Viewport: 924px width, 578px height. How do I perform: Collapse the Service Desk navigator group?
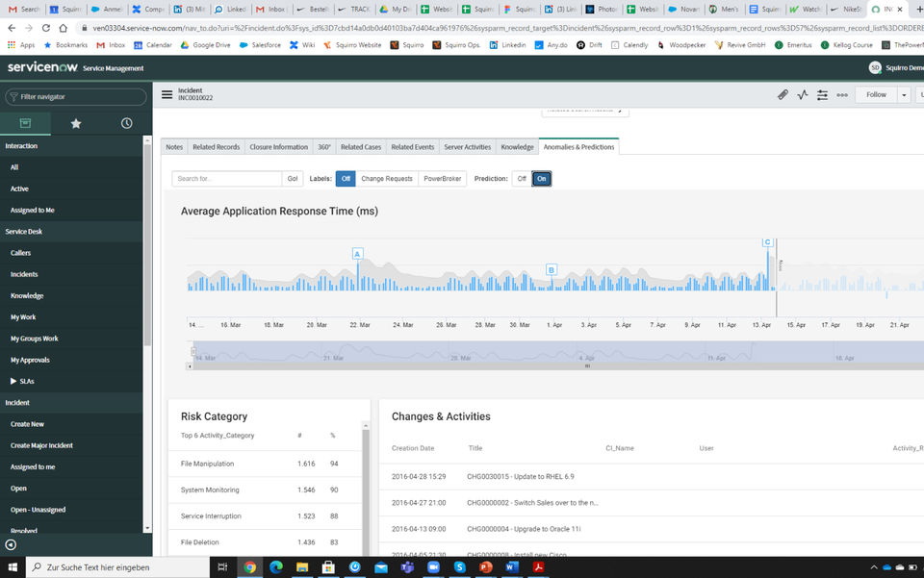26,232
